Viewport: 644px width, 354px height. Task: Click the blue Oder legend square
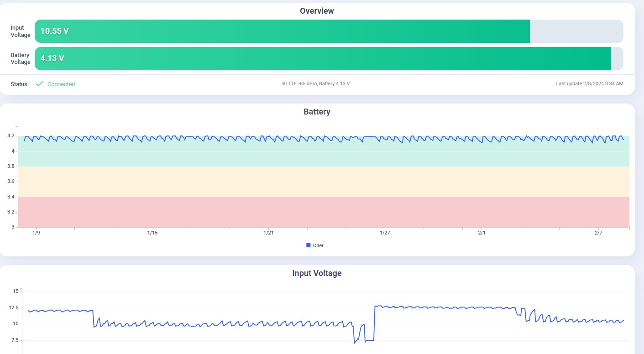click(309, 245)
